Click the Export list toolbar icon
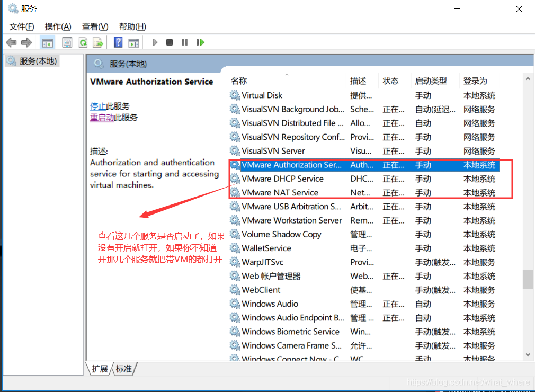535x392 pixels. click(x=99, y=43)
